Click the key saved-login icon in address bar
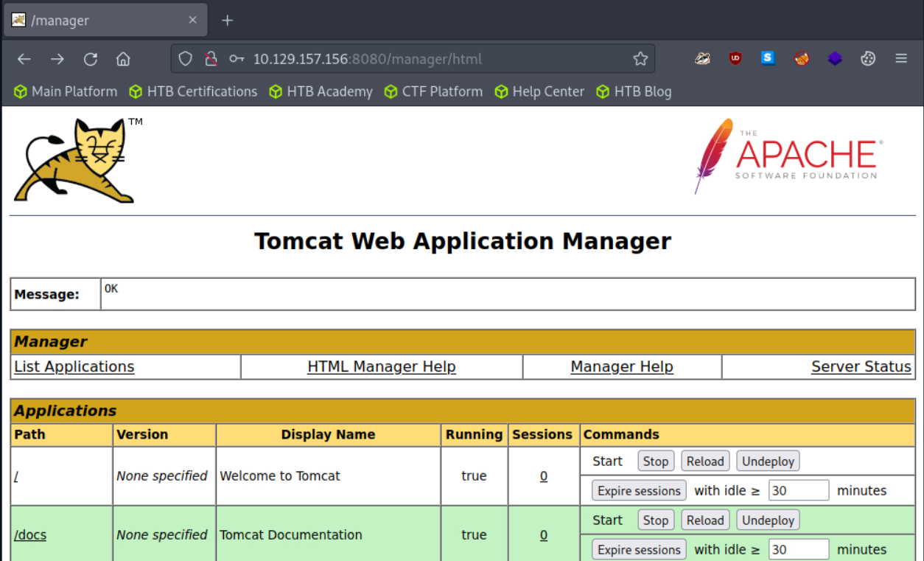This screenshot has width=924, height=561. (237, 59)
